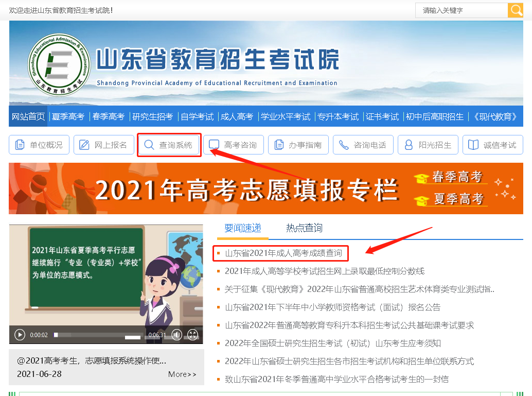Open 查询系统 with magnifier icon
The width and height of the screenshot is (532, 396).
pyautogui.click(x=169, y=145)
